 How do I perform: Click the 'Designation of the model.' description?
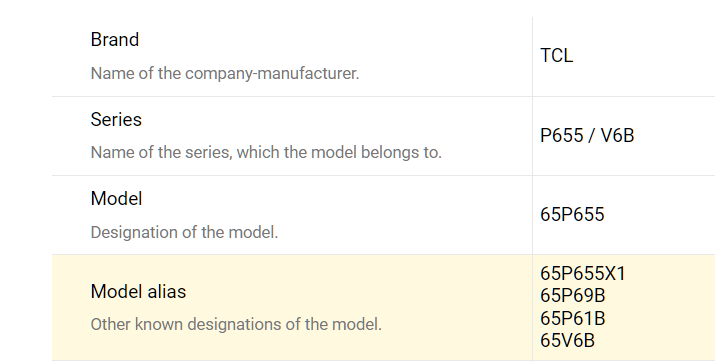click(x=184, y=233)
